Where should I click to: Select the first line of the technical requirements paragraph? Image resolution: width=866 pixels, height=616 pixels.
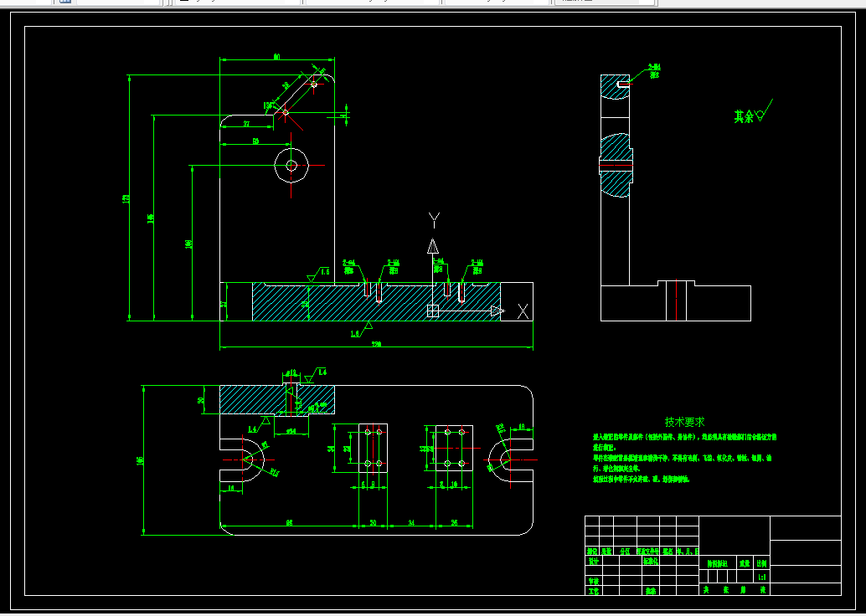685,437
